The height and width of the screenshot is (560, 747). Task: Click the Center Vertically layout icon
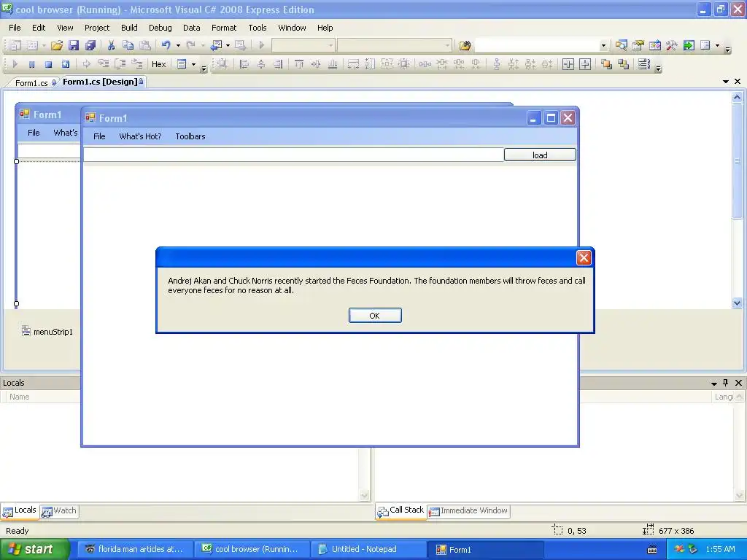tap(586, 64)
